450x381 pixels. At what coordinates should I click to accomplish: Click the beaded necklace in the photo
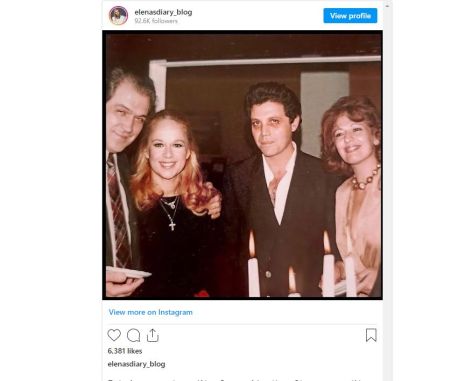point(366,178)
